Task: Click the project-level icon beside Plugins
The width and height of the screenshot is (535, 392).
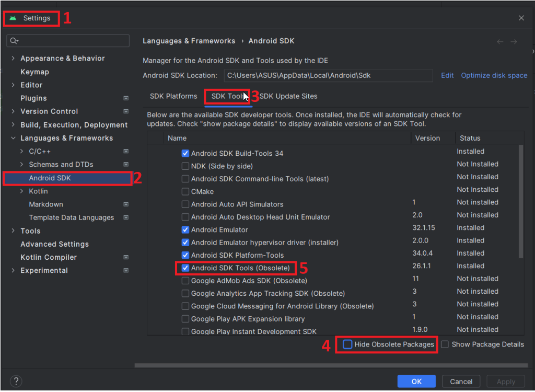Action: pyautogui.click(x=126, y=98)
